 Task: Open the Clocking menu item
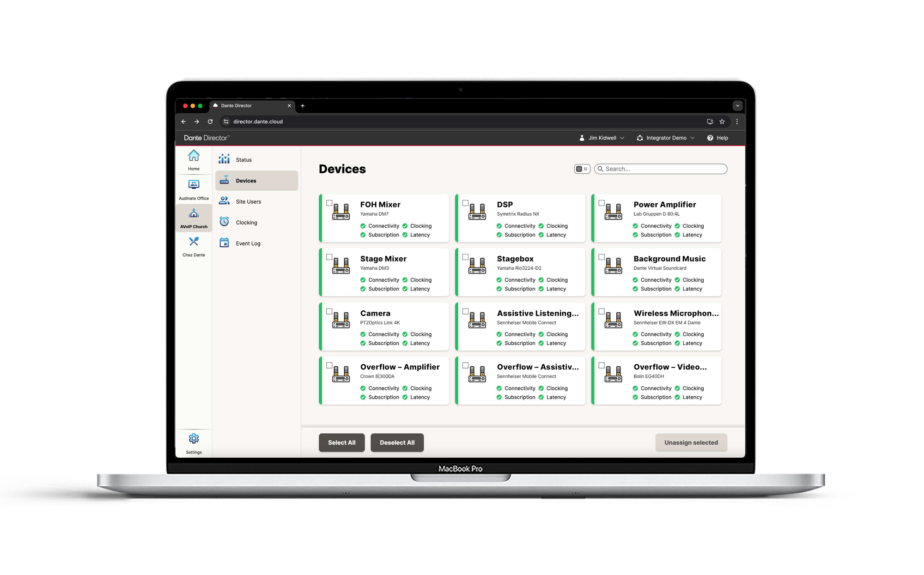(x=256, y=222)
